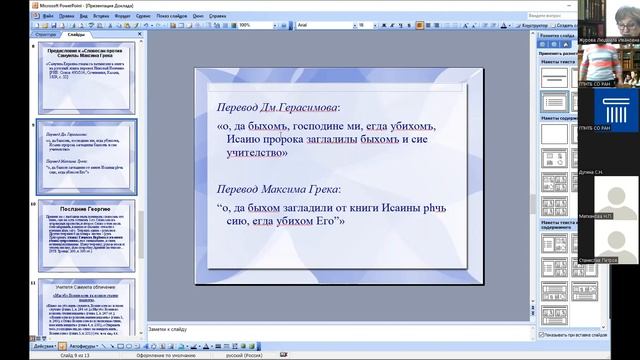
Task: Click the Line Color icon in drawing toolbar
Action: coord(193,346)
